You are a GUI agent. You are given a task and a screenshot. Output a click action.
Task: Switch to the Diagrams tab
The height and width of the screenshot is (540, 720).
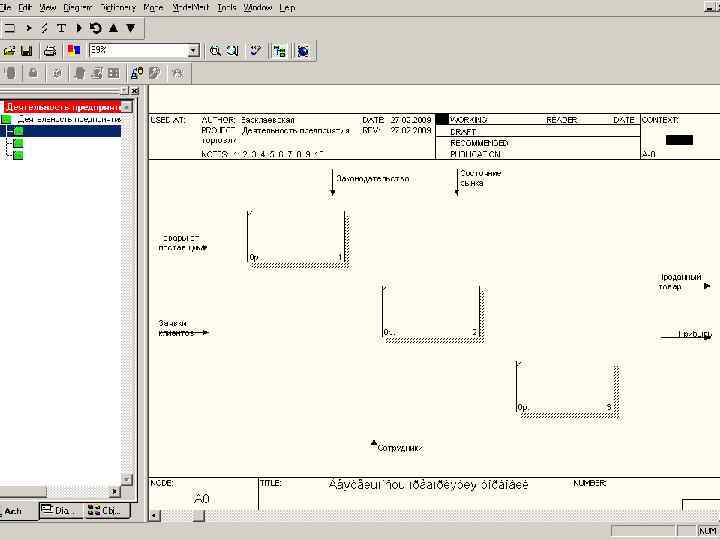tap(61, 511)
